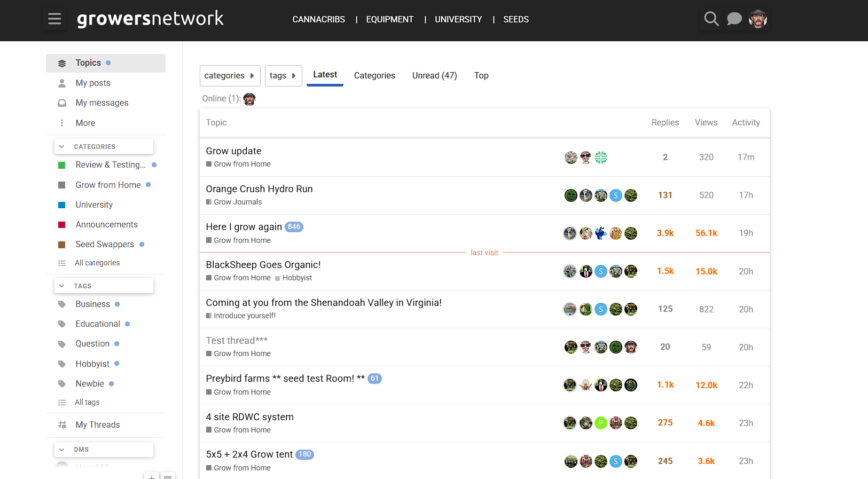Click the search magnifier icon
Viewport: 868px width, 479px height.
711,19
